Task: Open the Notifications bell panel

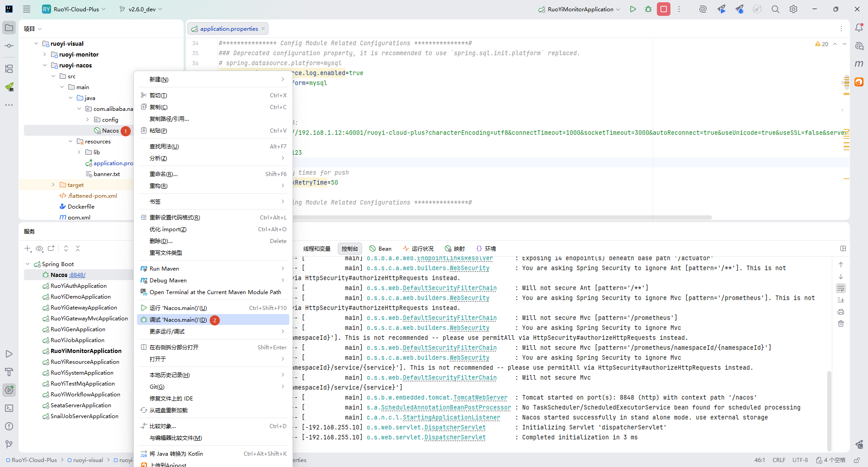Action: (x=859, y=28)
